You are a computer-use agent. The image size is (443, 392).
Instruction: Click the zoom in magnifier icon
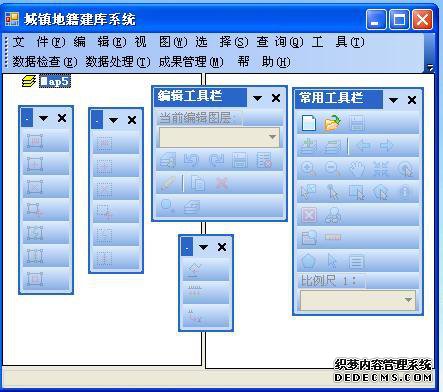309,169
